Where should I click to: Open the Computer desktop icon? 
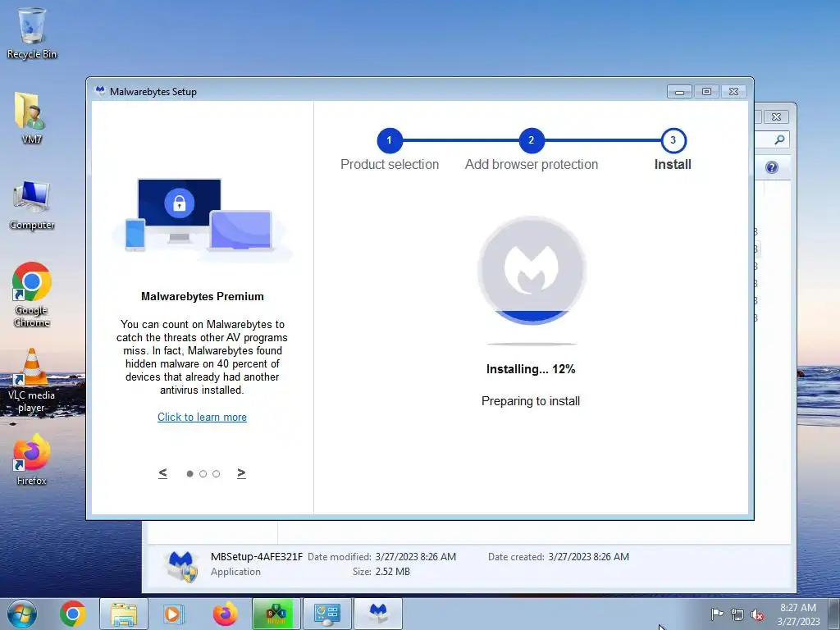tap(32, 205)
